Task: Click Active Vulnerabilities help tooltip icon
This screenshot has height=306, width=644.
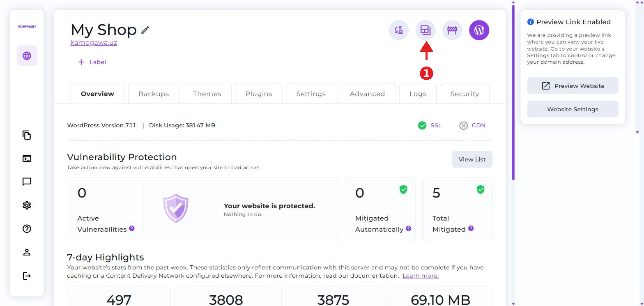Action: pos(132,228)
